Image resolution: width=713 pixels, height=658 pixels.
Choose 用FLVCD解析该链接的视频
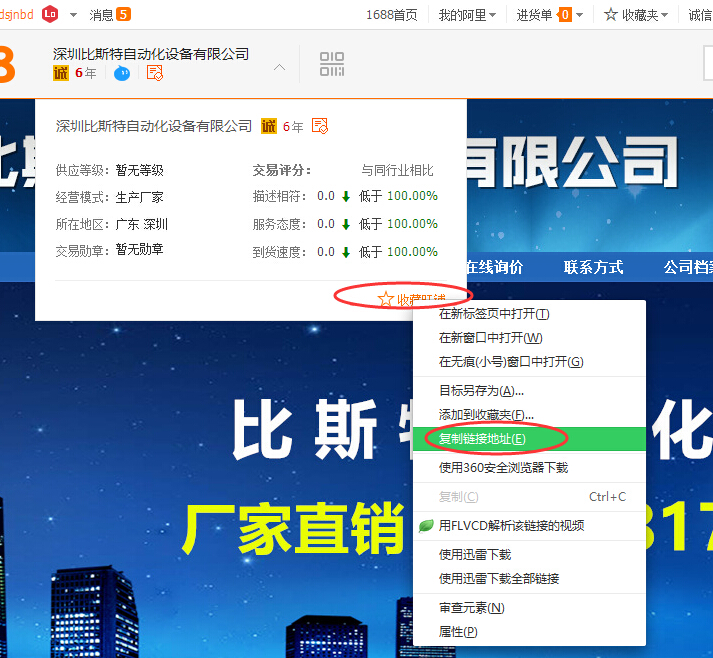pos(529,526)
